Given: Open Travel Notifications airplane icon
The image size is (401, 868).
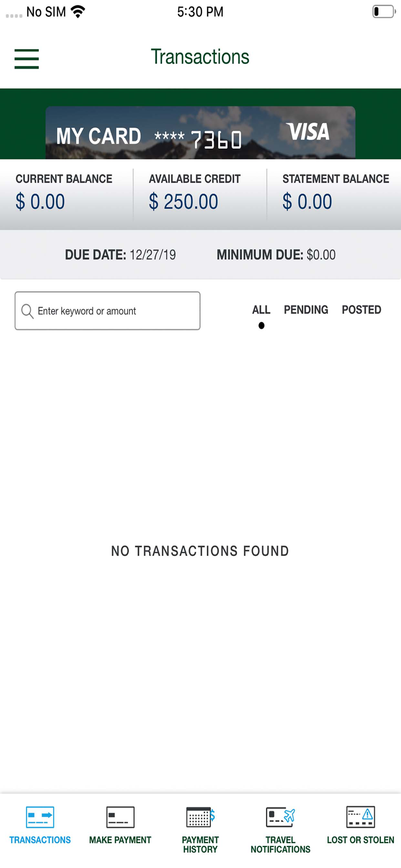Looking at the screenshot, I should click(280, 817).
